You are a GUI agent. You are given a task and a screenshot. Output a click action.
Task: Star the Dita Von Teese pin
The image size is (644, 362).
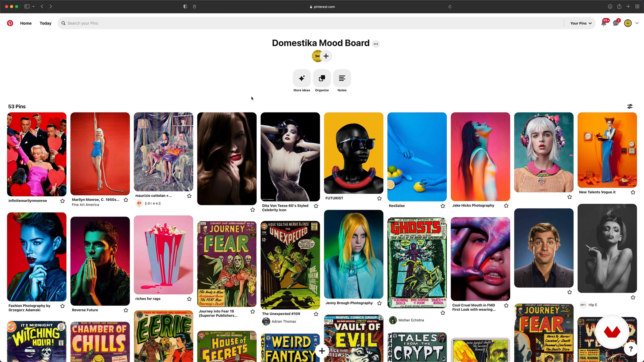tap(316, 206)
